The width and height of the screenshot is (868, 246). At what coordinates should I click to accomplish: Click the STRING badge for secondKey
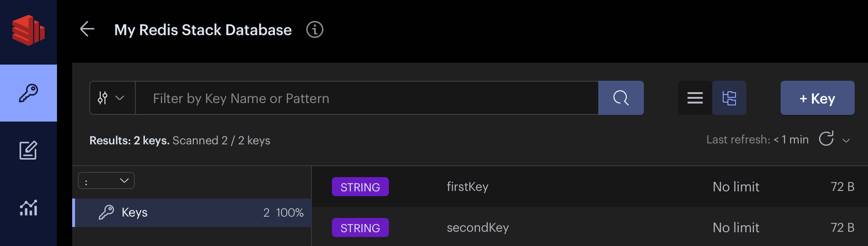tap(360, 227)
